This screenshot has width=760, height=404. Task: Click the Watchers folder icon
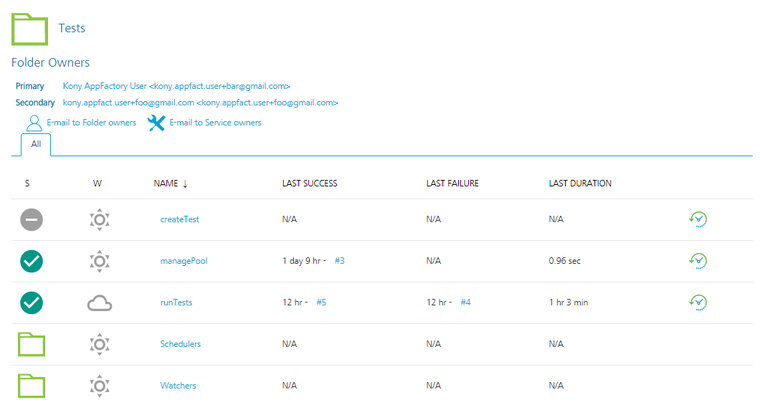point(32,385)
